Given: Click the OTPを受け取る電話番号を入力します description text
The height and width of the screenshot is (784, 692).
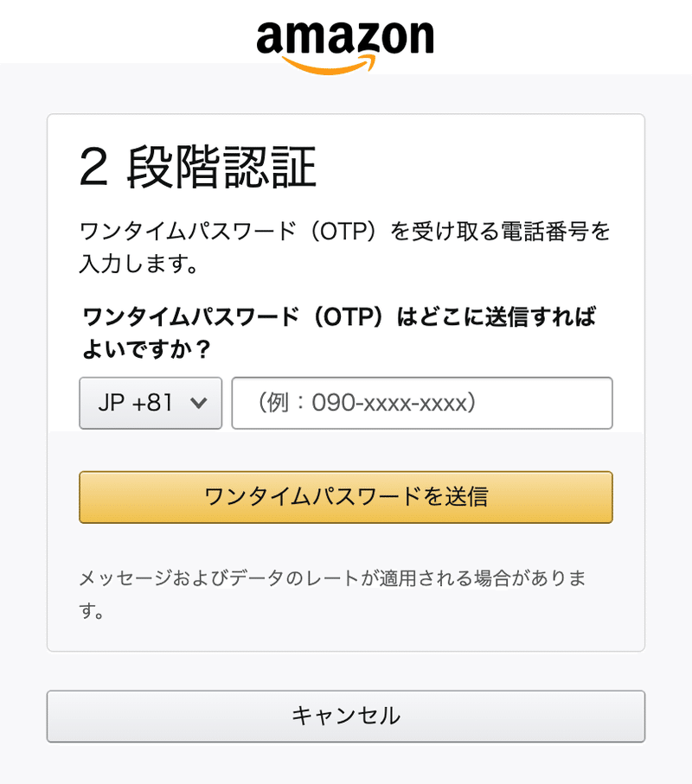Looking at the screenshot, I should click(x=345, y=247).
